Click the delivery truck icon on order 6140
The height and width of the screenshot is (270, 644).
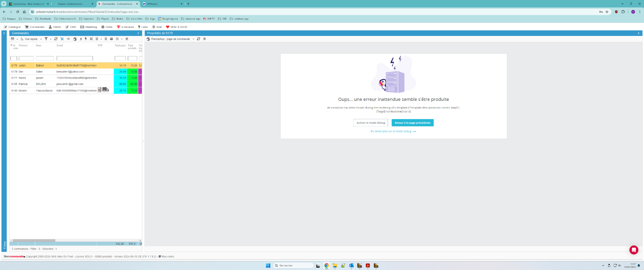point(106,90)
